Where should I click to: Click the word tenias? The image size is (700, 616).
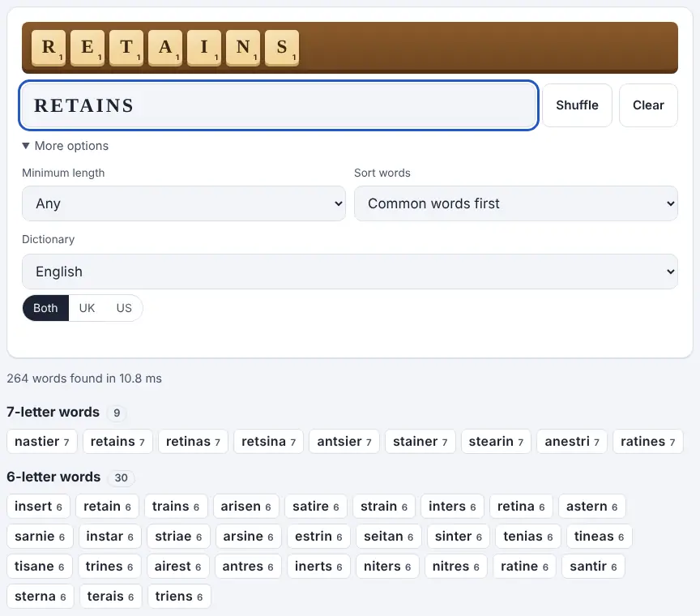pyautogui.click(x=528, y=536)
